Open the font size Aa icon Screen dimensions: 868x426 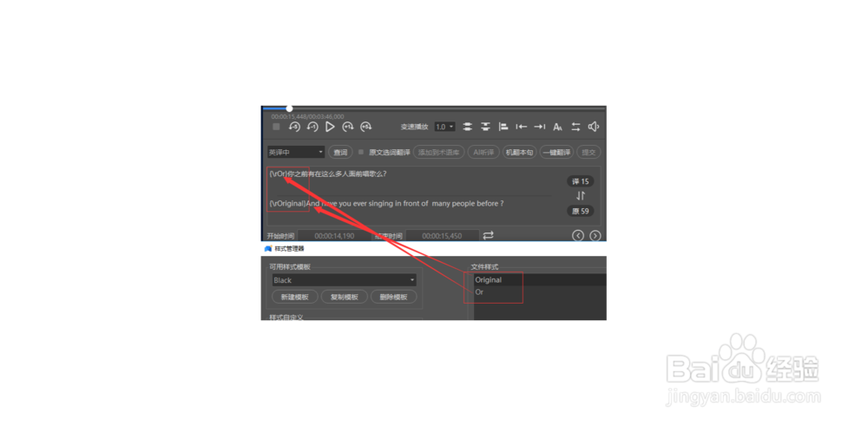(558, 128)
